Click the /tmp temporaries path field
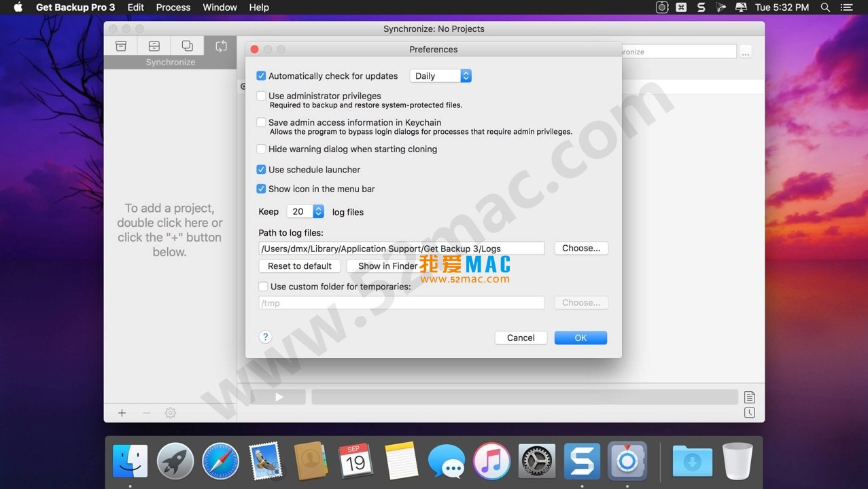 click(x=402, y=303)
